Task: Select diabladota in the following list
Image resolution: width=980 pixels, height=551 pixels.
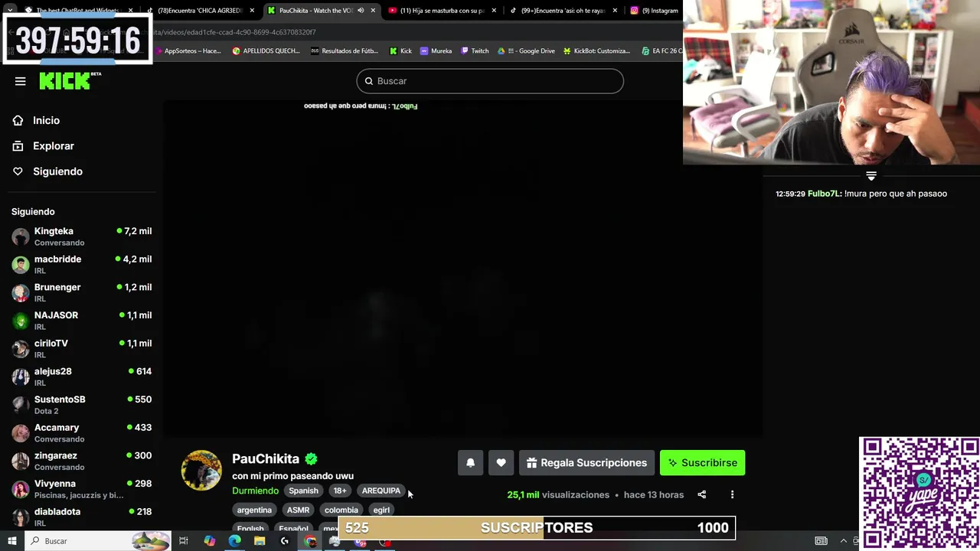Action: tap(82, 517)
